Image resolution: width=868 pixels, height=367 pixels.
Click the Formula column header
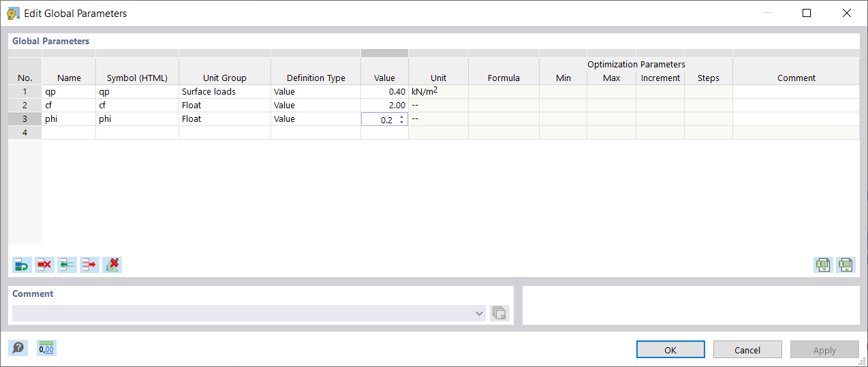503,78
